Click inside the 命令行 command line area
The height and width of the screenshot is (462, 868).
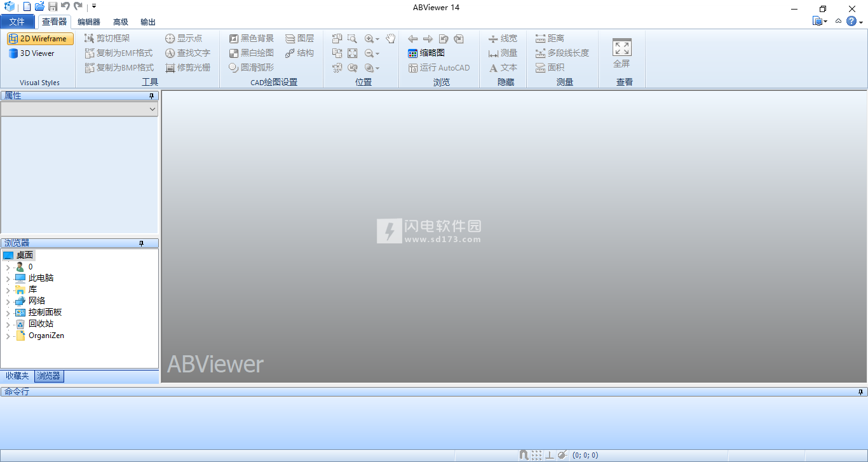coord(434,423)
